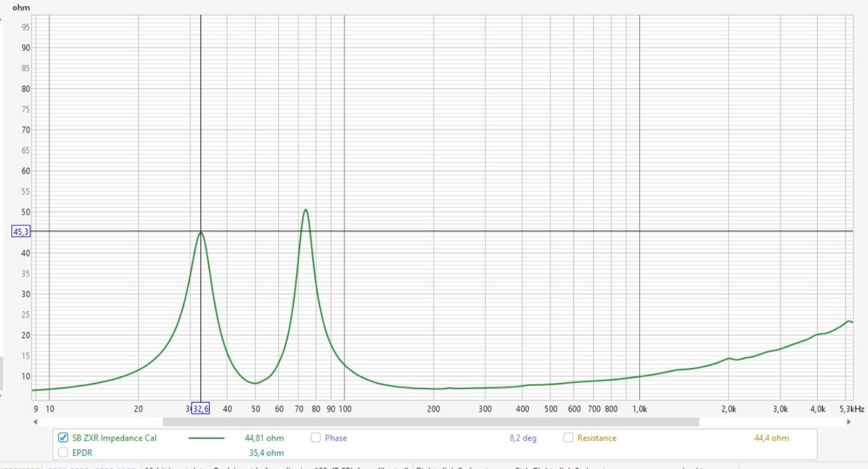Enable the EPDR trace checkbox
The image size is (868, 469).
click(x=63, y=452)
